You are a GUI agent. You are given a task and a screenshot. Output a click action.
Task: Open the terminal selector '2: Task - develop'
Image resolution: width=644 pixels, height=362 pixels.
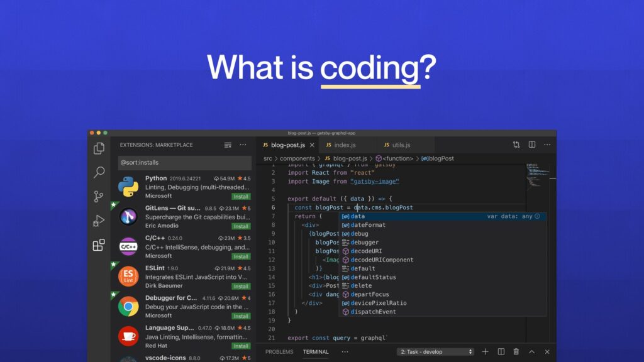click(435, 352)
